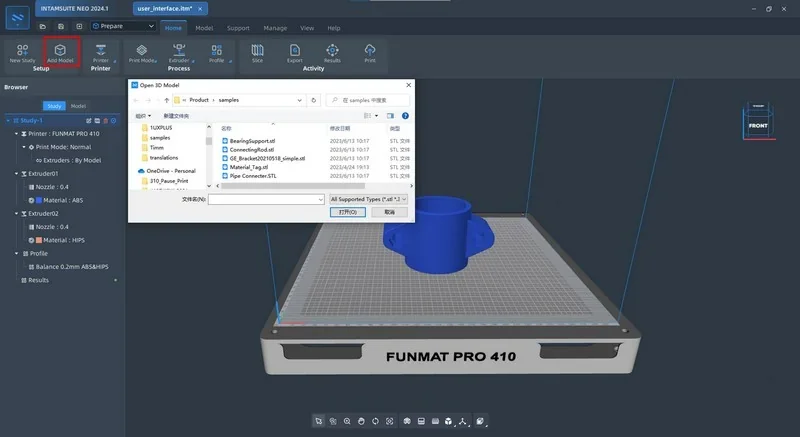Collapse the Profile tree node
This screenshot has height=437, width=800.
point(16,253)
